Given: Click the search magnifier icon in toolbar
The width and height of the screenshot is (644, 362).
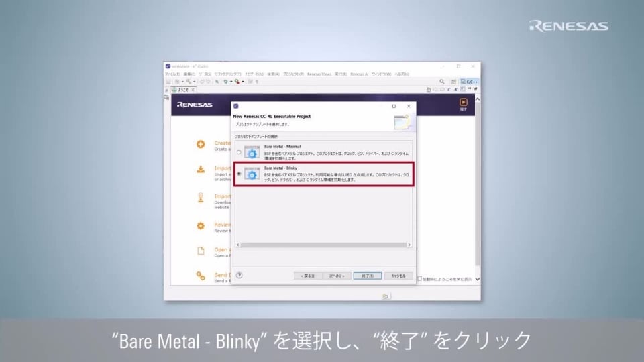Looking at the screenshot, I should click(x=443, y=81).
